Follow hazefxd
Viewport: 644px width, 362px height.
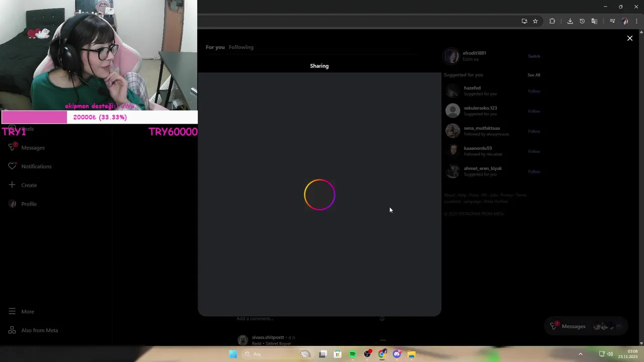tap(534, 91)
